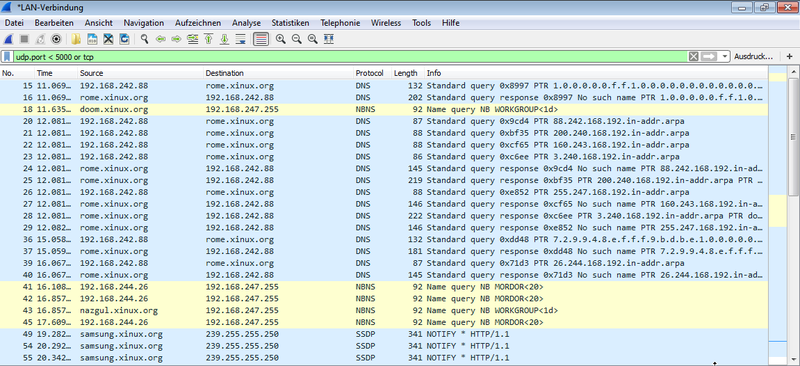Open the Navigation menu

(144, 23)
